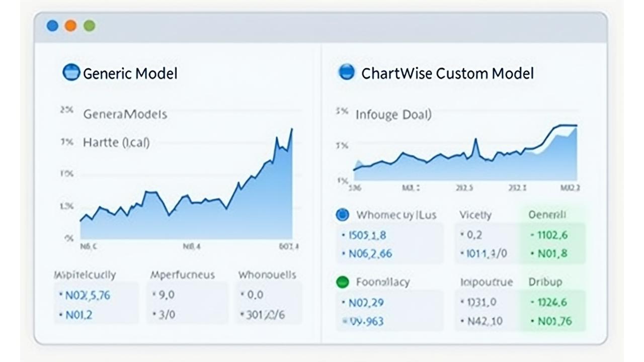Click the Generic Model panel icon
This screenshot has width=644, height=362.
coord(71,72)
